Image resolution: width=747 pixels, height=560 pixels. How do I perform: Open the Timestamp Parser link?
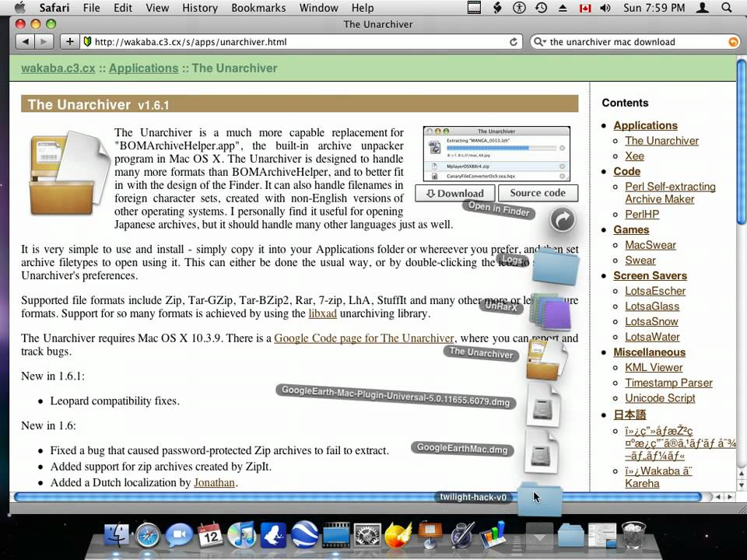(x=669, y=383)
